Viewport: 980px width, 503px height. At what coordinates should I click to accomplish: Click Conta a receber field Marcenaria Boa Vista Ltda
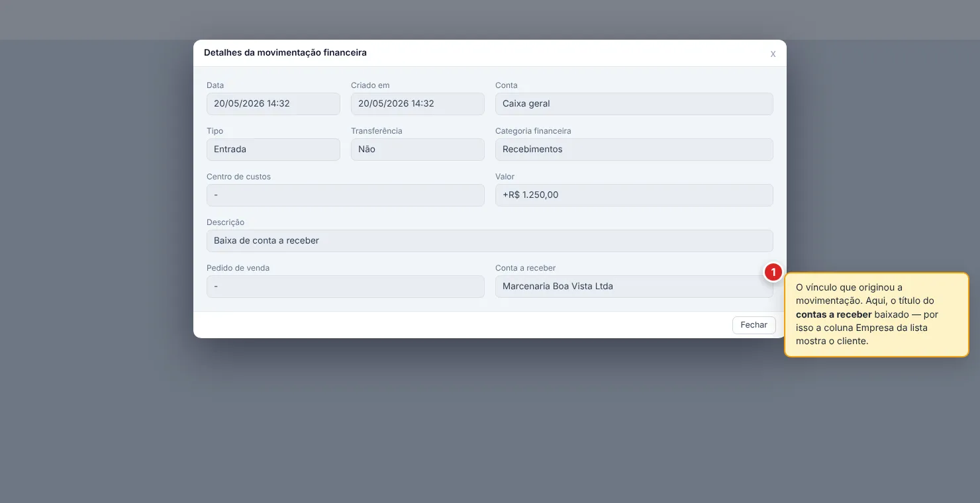coord(634,287)
